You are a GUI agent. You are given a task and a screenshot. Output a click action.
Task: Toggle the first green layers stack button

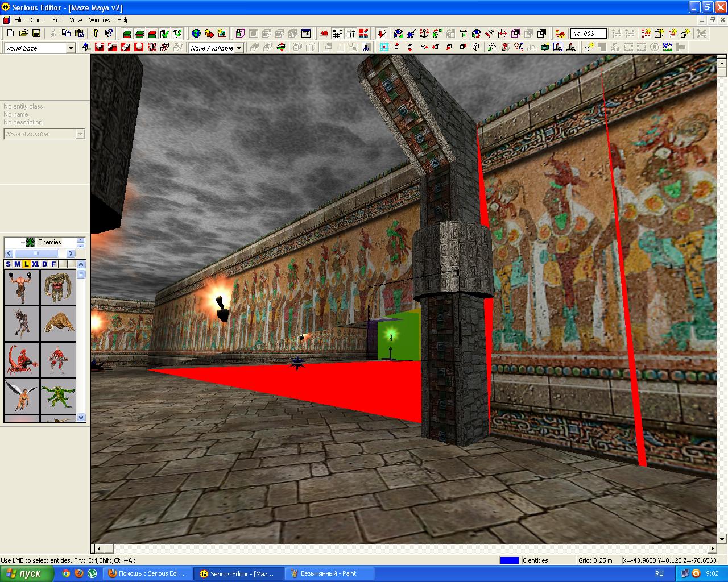tap(126, 34)
